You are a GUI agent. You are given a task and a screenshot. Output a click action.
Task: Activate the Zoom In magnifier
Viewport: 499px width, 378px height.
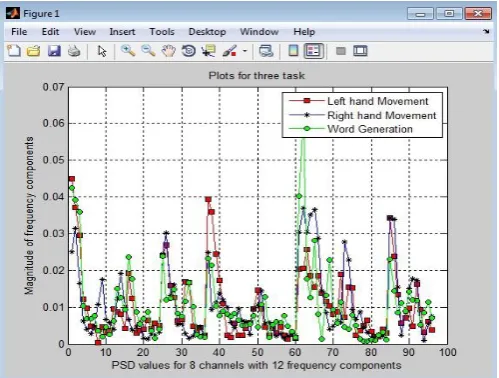pos(128,51)
